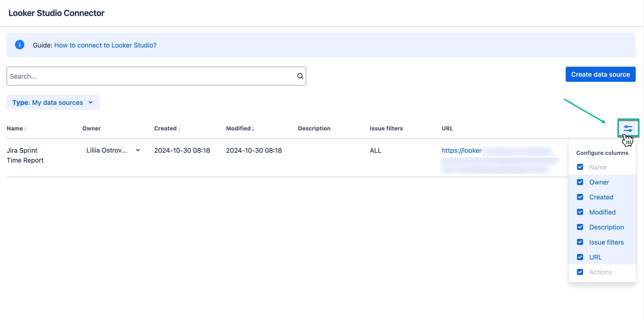Hide the URL column via checkbox
The image size is (644, 320).
click(580, 257)
